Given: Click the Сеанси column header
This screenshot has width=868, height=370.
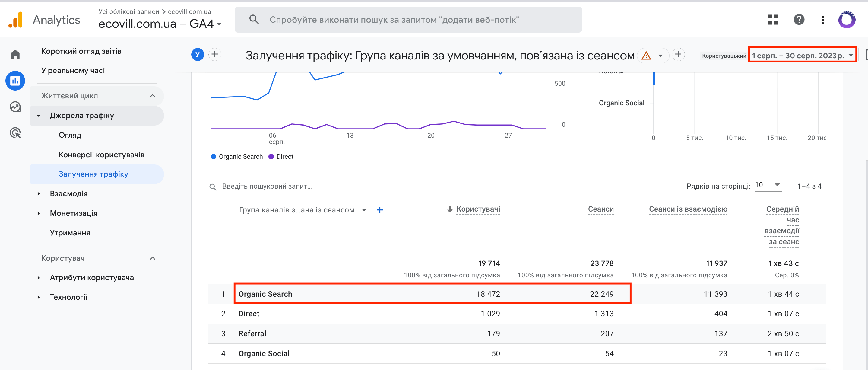Looking at the screenshot, I should [600, 209].
